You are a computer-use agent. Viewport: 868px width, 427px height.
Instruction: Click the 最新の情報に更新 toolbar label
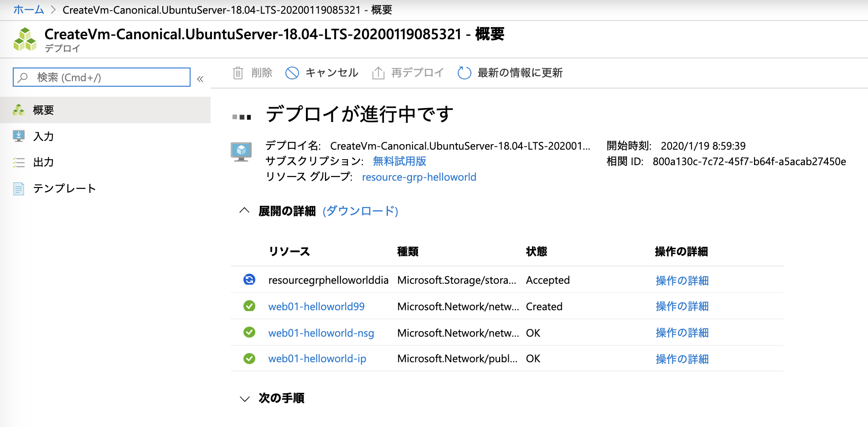520,73
